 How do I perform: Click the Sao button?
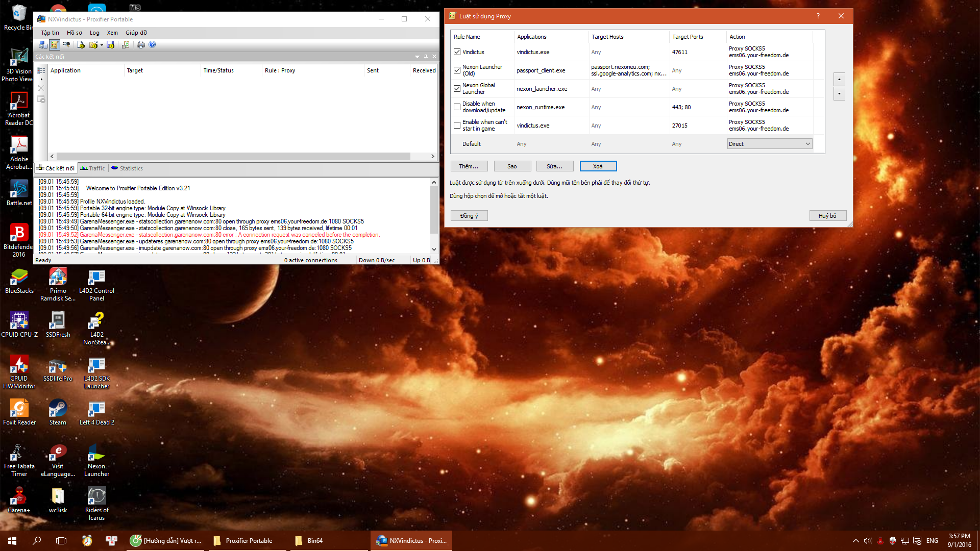[512, 166]
